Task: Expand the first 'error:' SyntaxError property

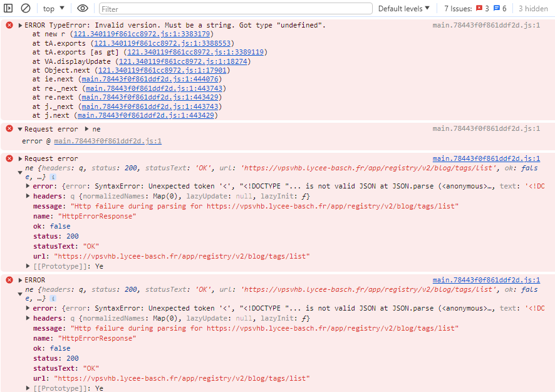Action: tap(28, 186)
